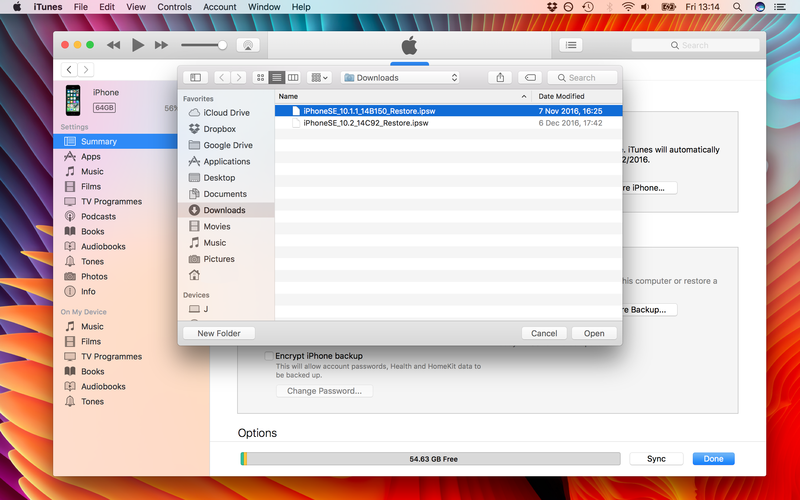Open Desktop in dialog sidebar
Screen dimensions: 800x500
(x=226, y=178)
